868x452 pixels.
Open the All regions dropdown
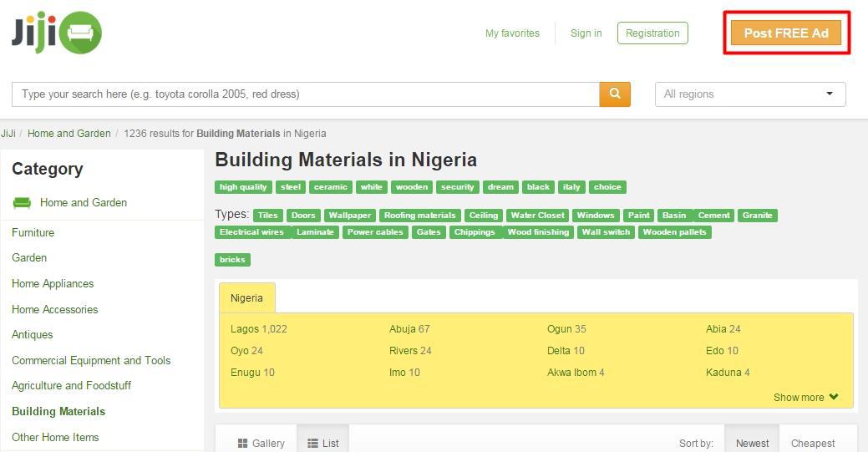[749, 94]
